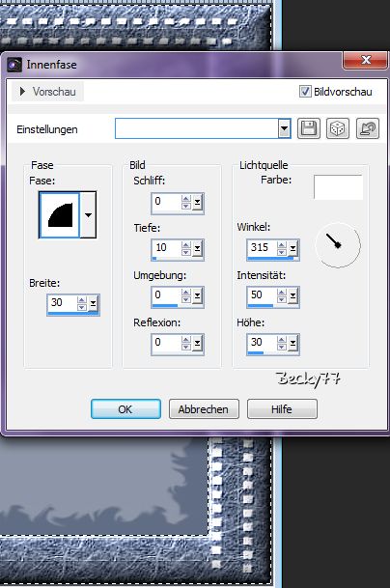Viewport: 390px width, 588px height.
Task: Open the Einstellungen presets dropdown
Action: [284, 128]
